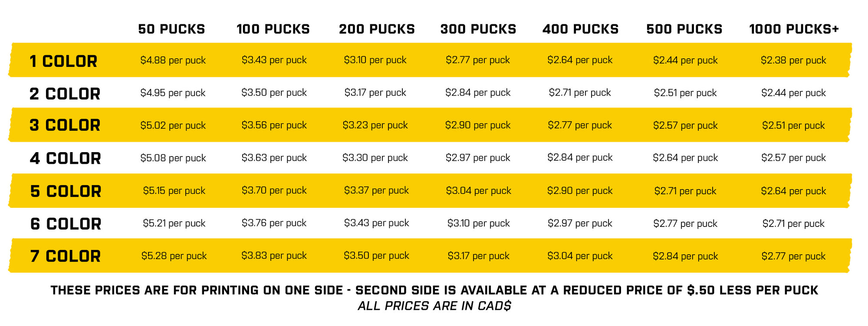
Task: Select the 7 COLOR row label
Action: [65, 256]
